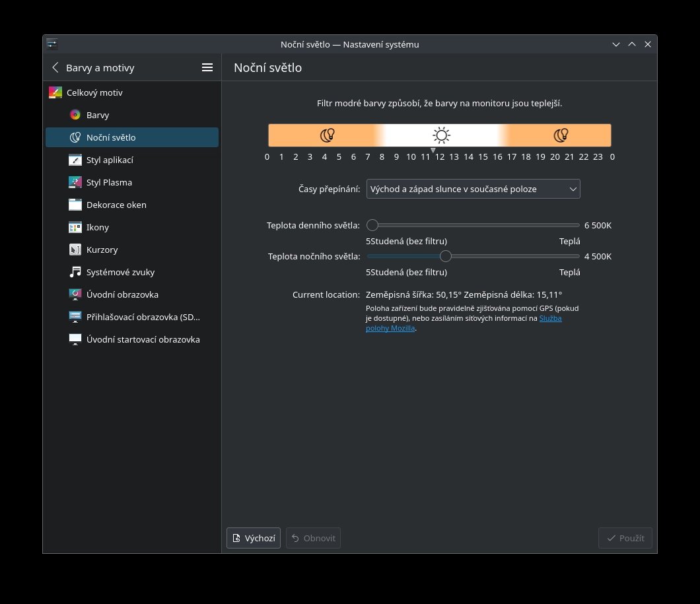Viewport: 700px width, 604px height.
Task: Click the Teplota denního světla slider handle
Action: click(x=372, y=225)
